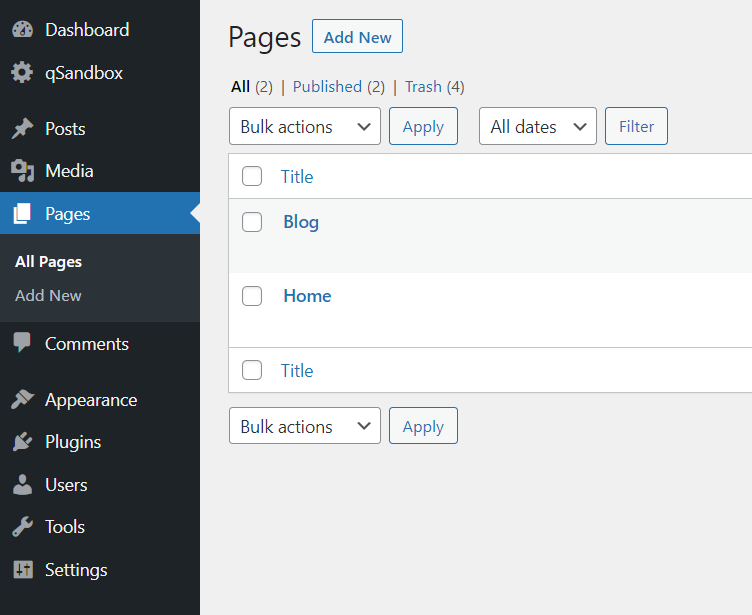Viewport: 752px width, 615px height.
Task: Go to the Posts menu
Action: click(x=100, y=129)
